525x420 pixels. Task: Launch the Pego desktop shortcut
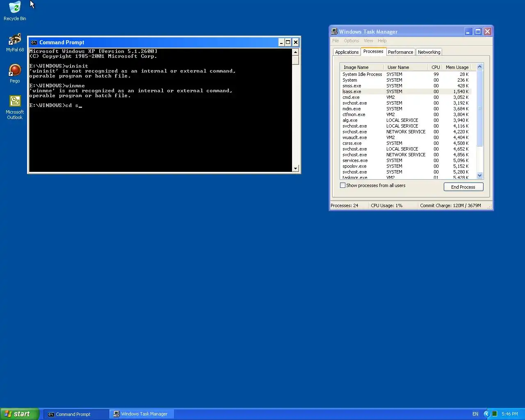pyautogui.click(x=15, y=73)
